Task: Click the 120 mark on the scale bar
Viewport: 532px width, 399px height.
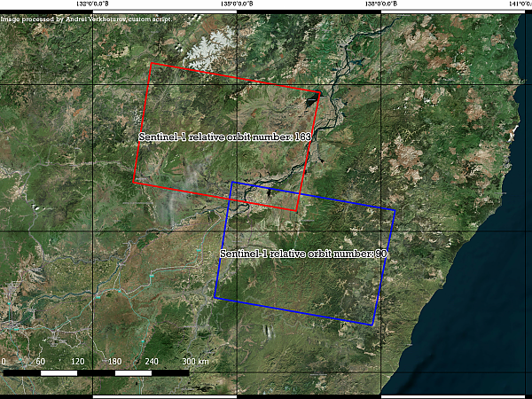Action: coord(77,362)
